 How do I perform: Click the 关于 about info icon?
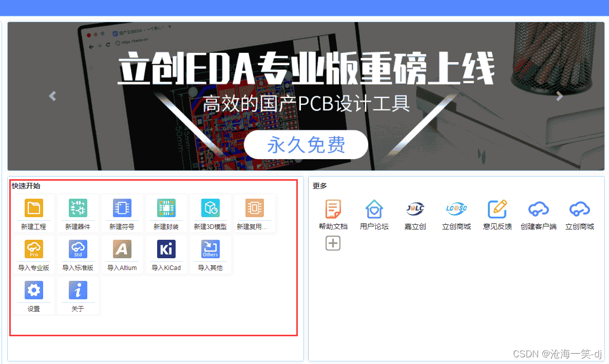point(78,290)
